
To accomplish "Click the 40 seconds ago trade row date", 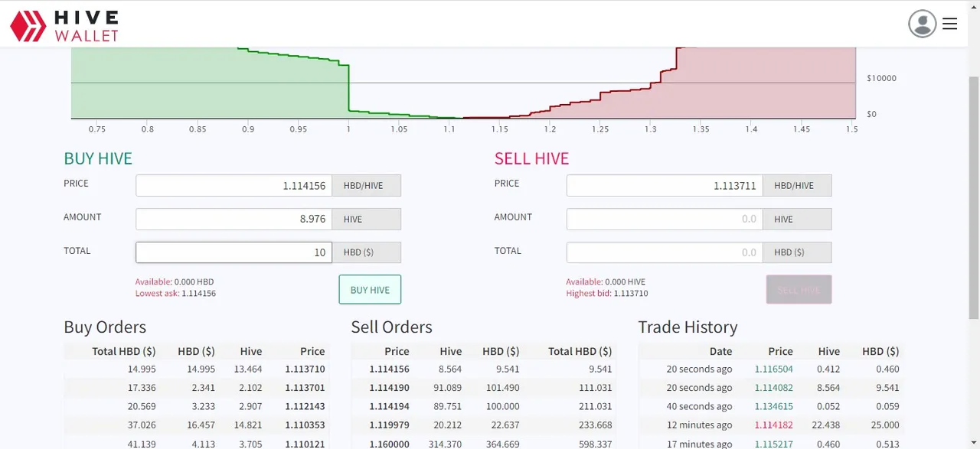I will [699, 406].
